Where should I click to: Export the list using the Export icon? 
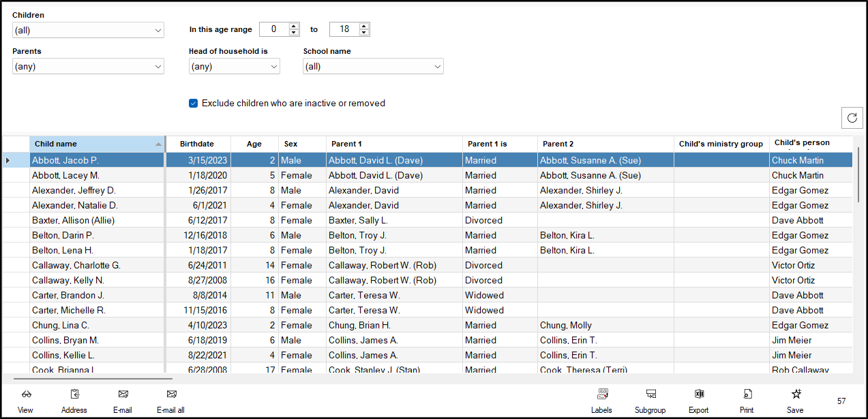(x=699, y=394)
